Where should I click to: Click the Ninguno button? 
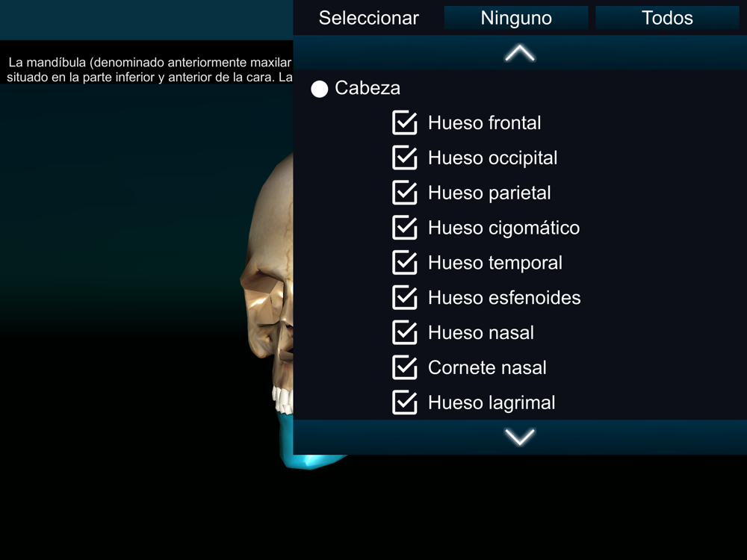coord(516,18)
